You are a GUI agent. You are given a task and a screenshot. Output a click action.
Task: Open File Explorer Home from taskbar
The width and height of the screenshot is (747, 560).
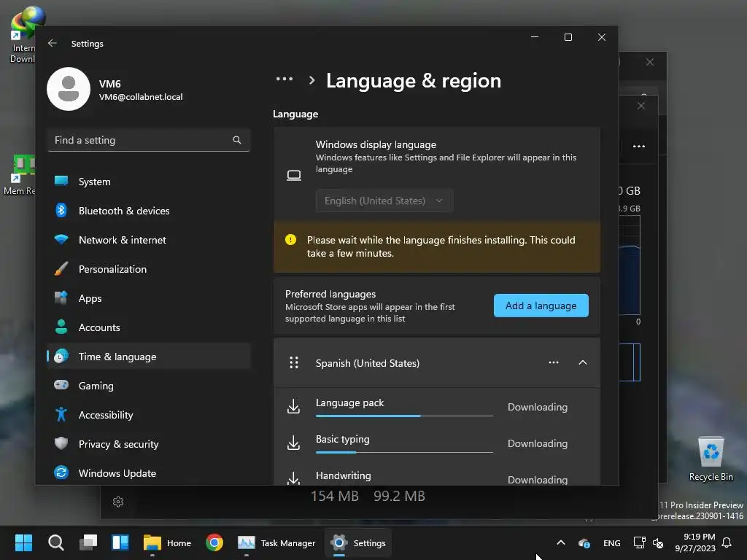[167, 542]
